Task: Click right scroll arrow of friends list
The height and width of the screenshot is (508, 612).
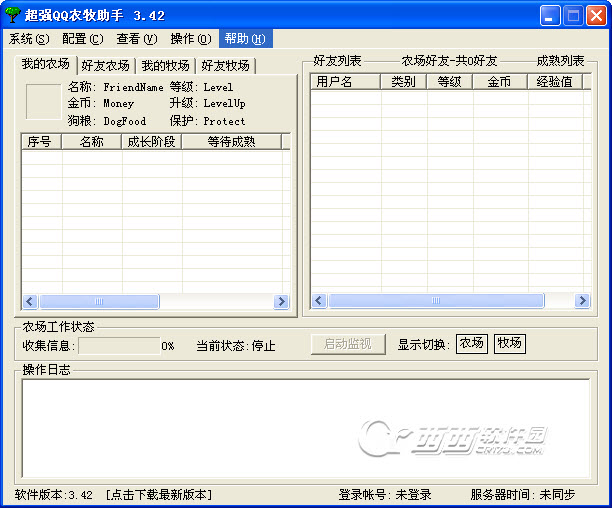Action: [582, 300]
